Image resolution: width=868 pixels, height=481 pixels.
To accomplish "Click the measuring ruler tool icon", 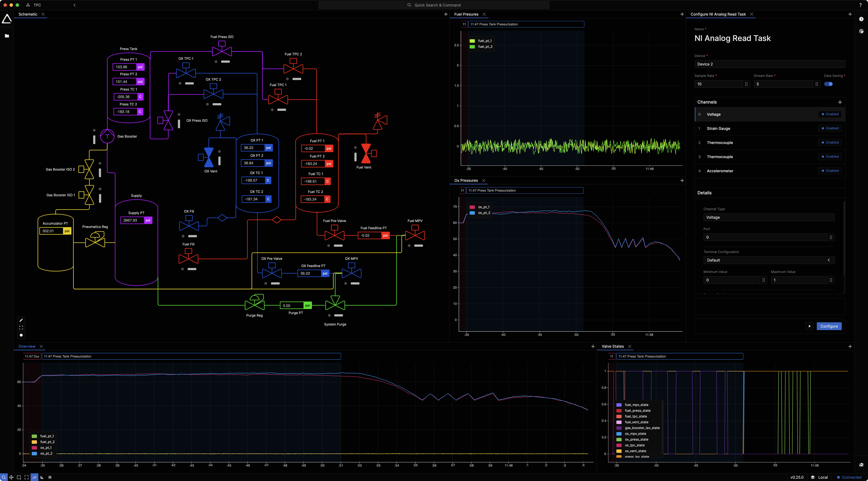I will point(42,477).
